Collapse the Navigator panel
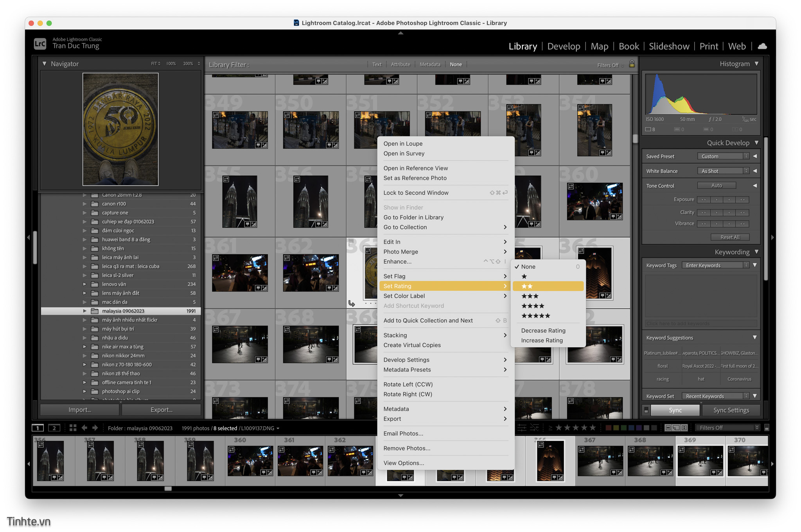 point(45,63)
